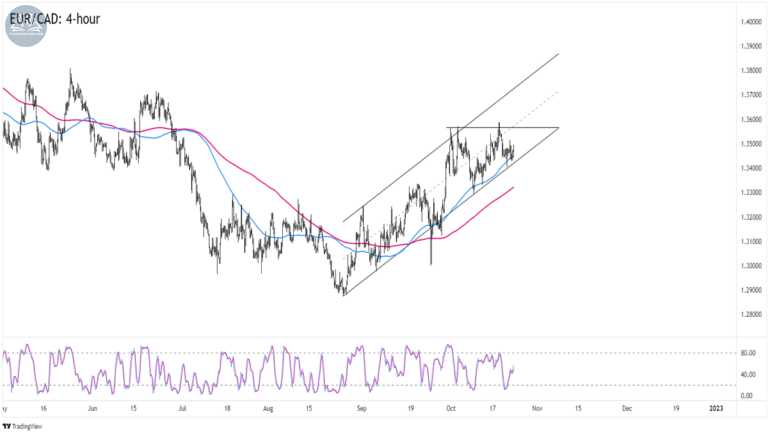Click the 1.38000 price axis label
The image size is (768, 432).
click(x=751, y=71)
